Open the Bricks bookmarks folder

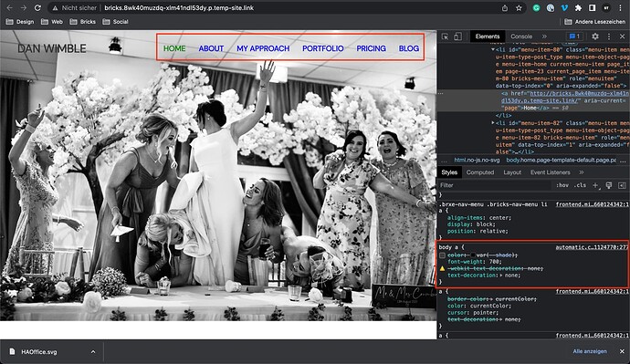83,22
